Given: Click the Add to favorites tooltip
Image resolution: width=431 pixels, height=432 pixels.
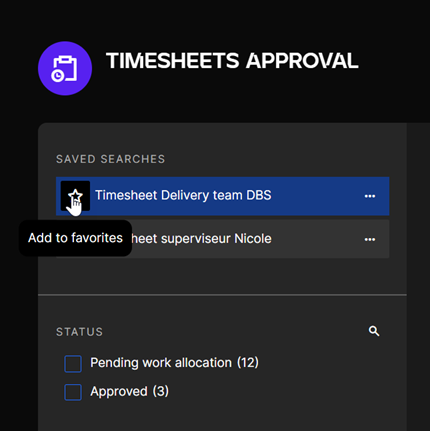Looking at the screenshot, I should 75,238.
